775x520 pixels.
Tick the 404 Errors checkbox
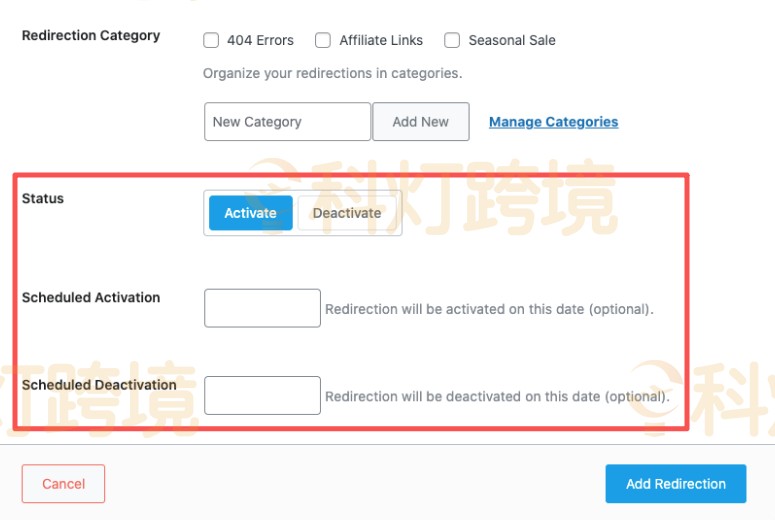(211, 41)
